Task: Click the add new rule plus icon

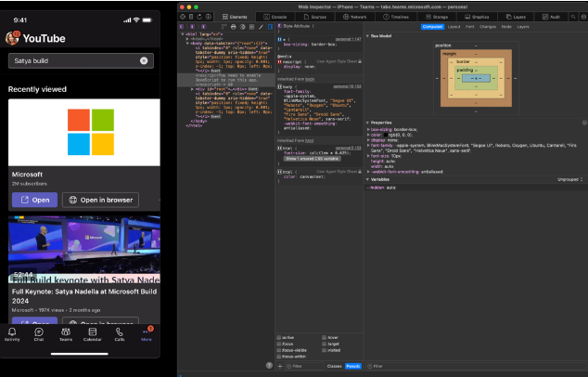Action: pos(280,367)
